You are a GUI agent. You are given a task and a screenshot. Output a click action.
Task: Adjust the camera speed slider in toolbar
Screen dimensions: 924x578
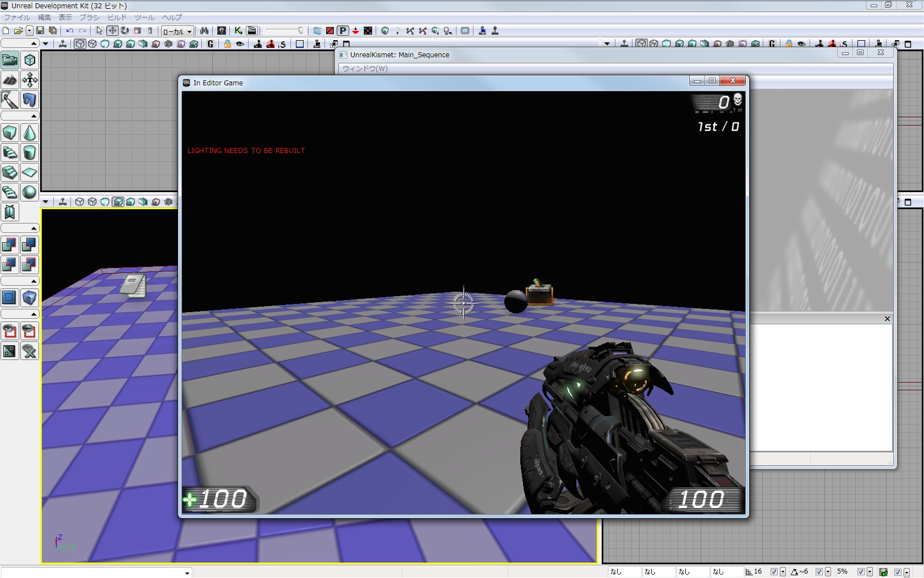tap(284, 31)
